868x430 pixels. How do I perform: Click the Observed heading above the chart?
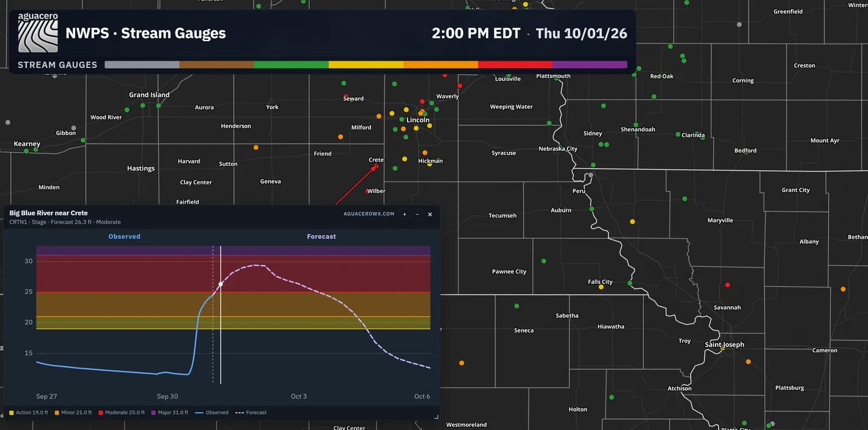coord(124,236)
